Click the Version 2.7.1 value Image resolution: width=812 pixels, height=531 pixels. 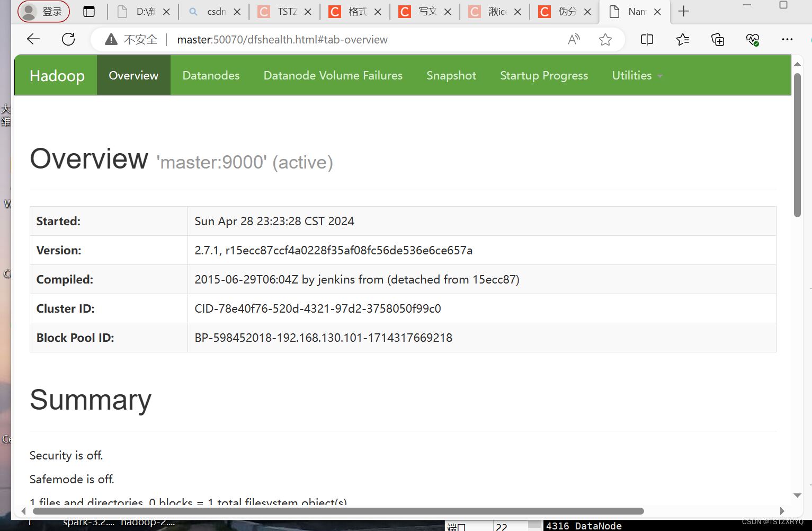click(334, 250)
